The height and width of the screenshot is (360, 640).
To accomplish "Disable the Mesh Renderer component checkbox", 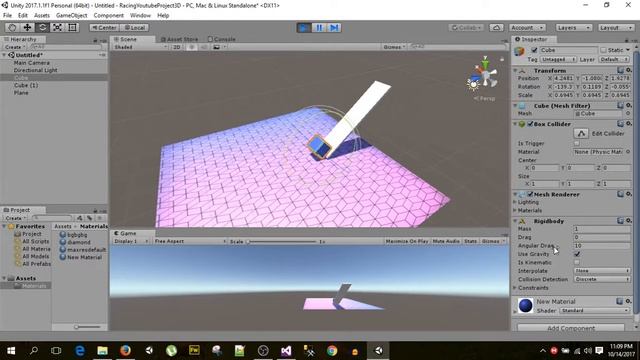I will pyautogui.click(x=530, y=194).
